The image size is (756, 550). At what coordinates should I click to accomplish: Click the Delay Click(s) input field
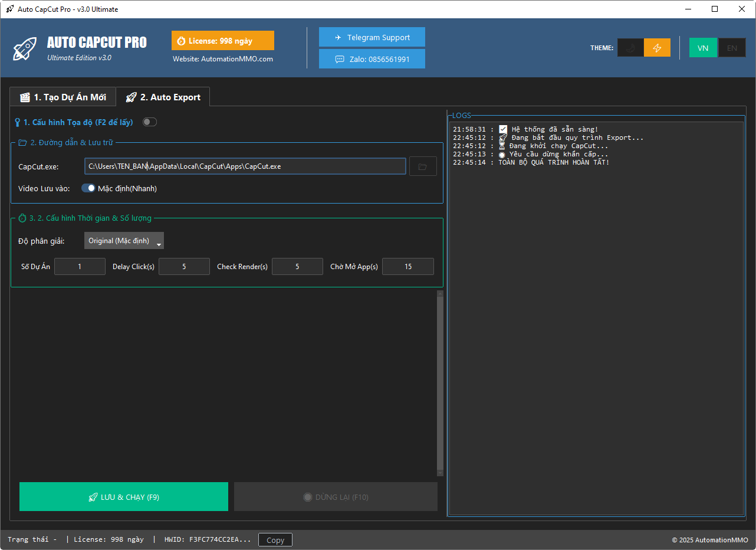[184, 267]
